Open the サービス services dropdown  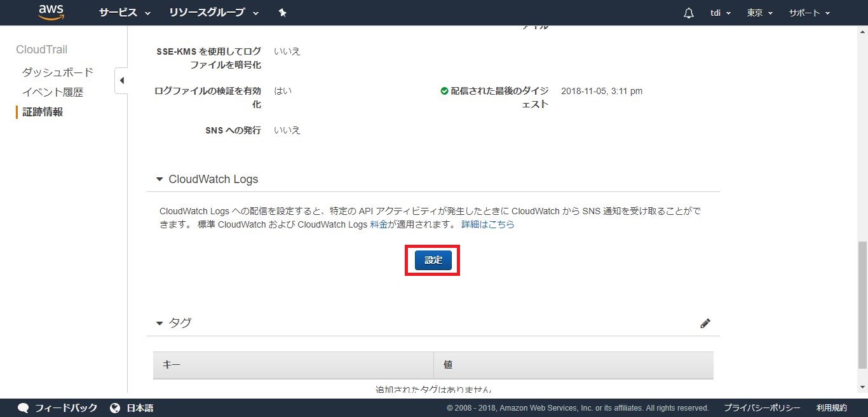[x=125, y=13]
